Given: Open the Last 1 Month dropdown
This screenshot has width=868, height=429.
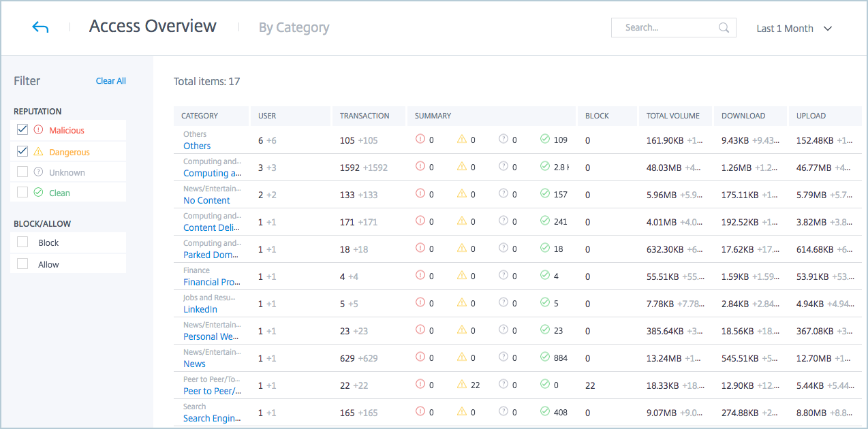Looking at the screenshot, I should (794, 29).
